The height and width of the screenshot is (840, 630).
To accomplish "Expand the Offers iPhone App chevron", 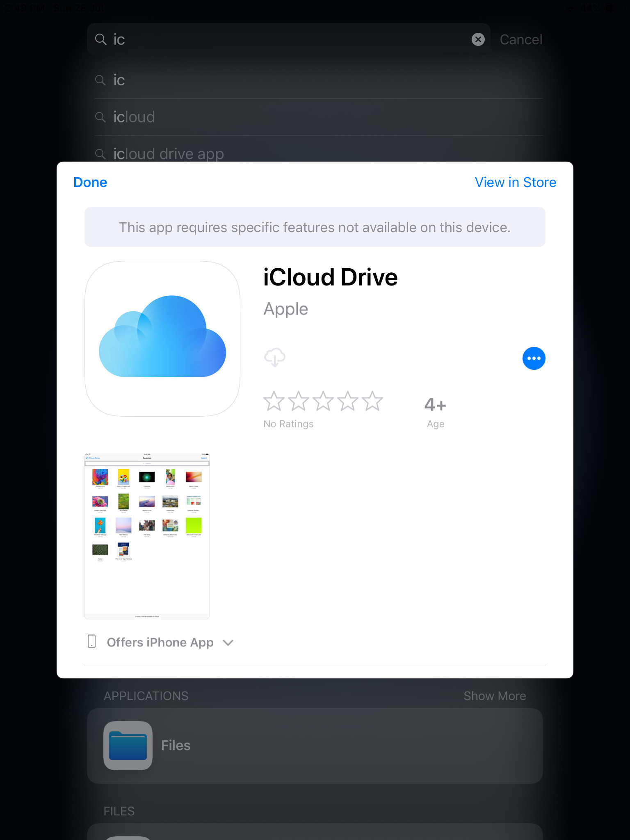I will (x=228, y=643).
